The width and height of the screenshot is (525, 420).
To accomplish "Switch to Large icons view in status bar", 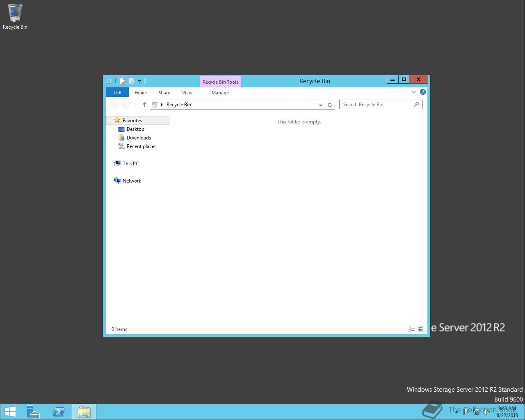I will (421, 329).
